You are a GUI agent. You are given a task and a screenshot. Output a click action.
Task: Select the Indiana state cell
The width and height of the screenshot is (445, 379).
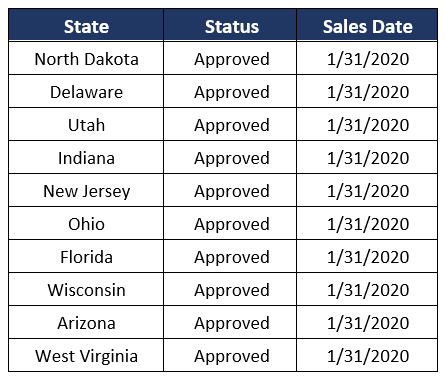pyautogui.click(x=86, y=157)
